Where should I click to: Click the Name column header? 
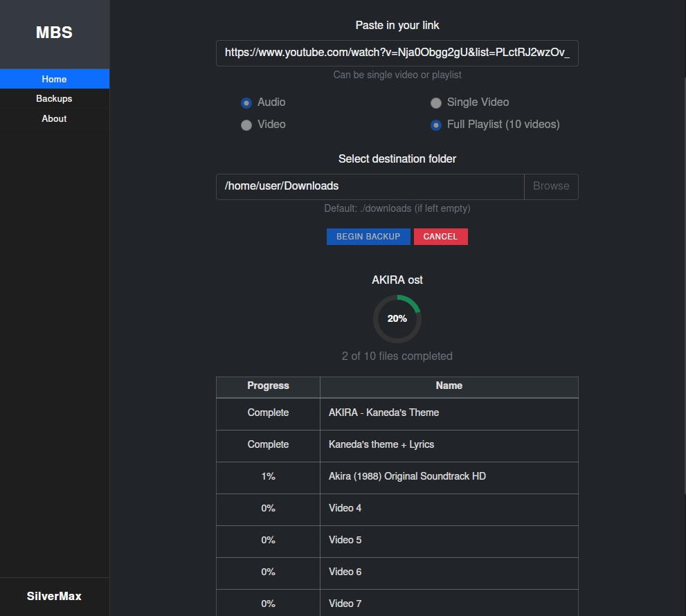(449, 386)
